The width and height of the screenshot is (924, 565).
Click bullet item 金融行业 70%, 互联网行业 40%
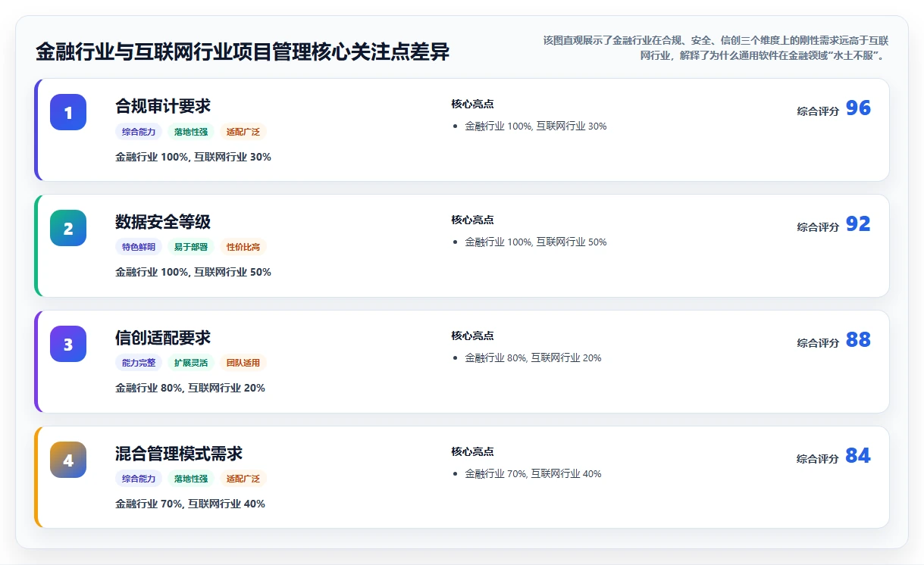(x=533, y=474)
